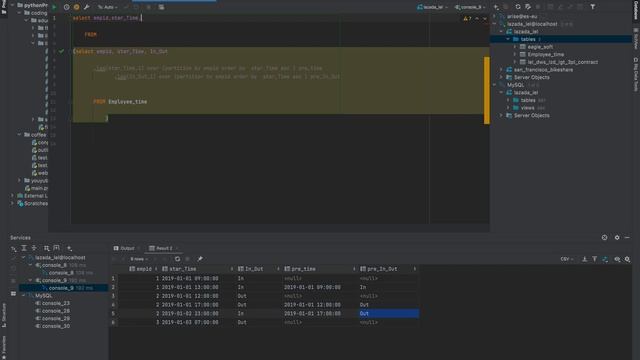Expand the last Server Objects node

(502, 116)
